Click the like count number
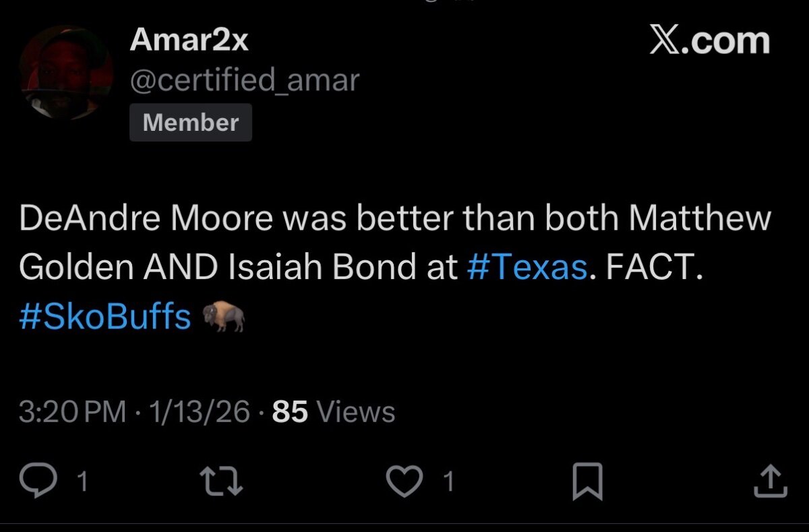The image size is (809, 532). (x=448, y=481)
